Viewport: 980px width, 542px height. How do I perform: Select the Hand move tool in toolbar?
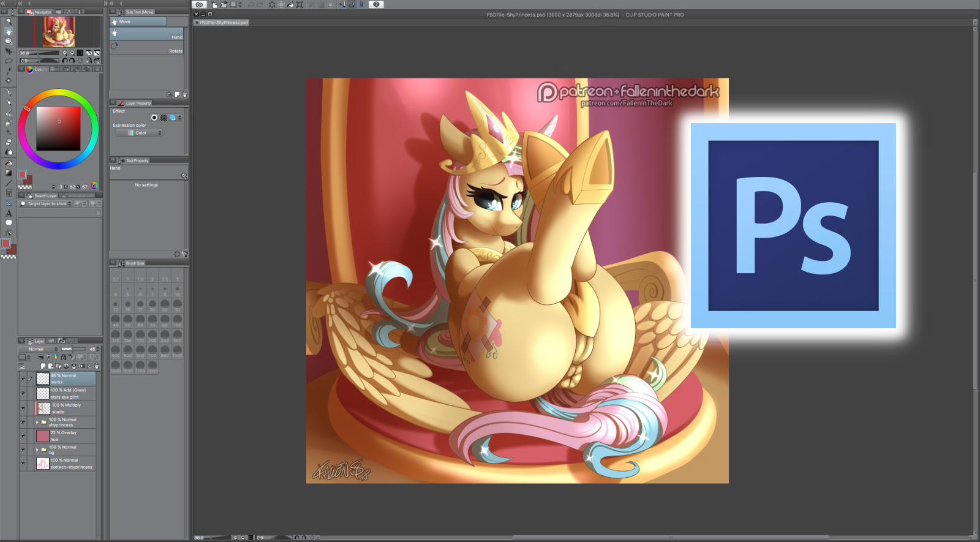pyautogui.click(x=9, y=31)
